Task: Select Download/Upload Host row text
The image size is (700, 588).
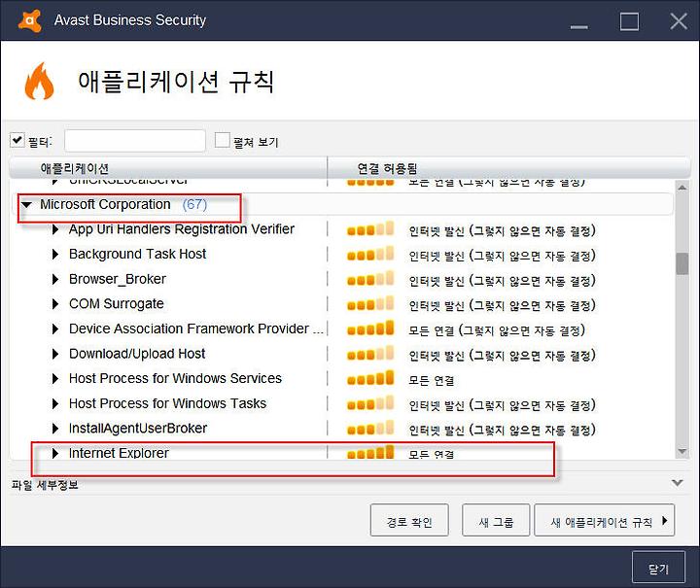Action: point(137,354)
